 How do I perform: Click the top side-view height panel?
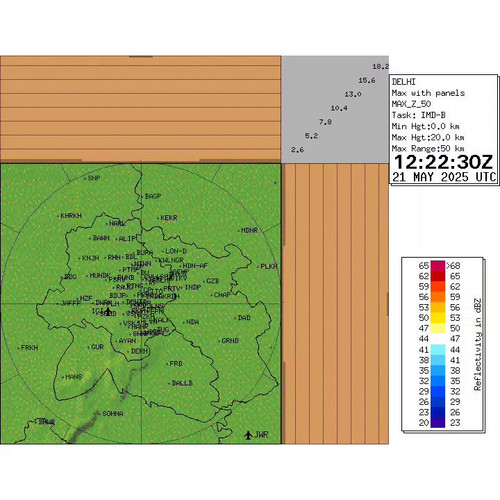click(x=141, y=109)
